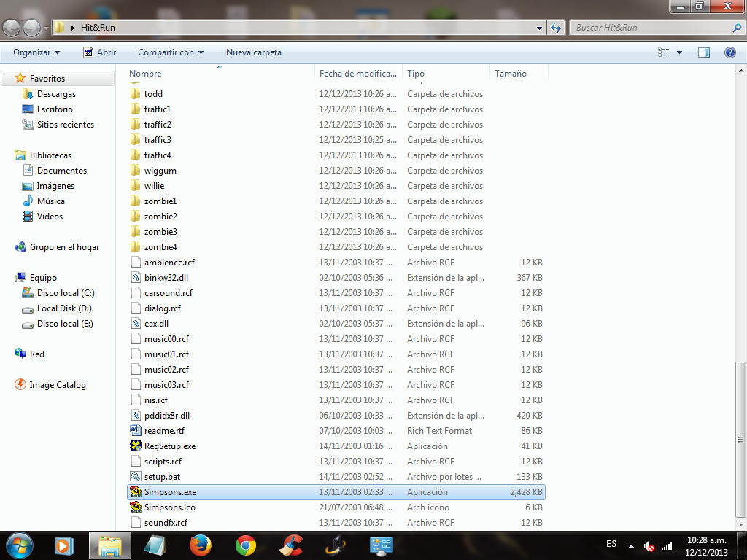Select Disco local (C:) in navigation pane
This screenshot has height=560, width=747.
tap(65, 293)
